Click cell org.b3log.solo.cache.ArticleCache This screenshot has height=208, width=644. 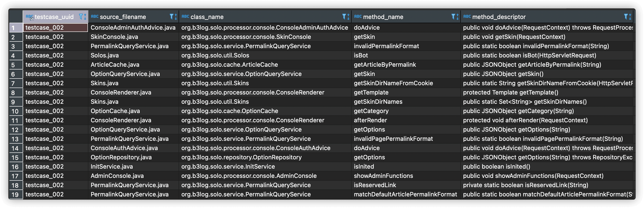265,65
